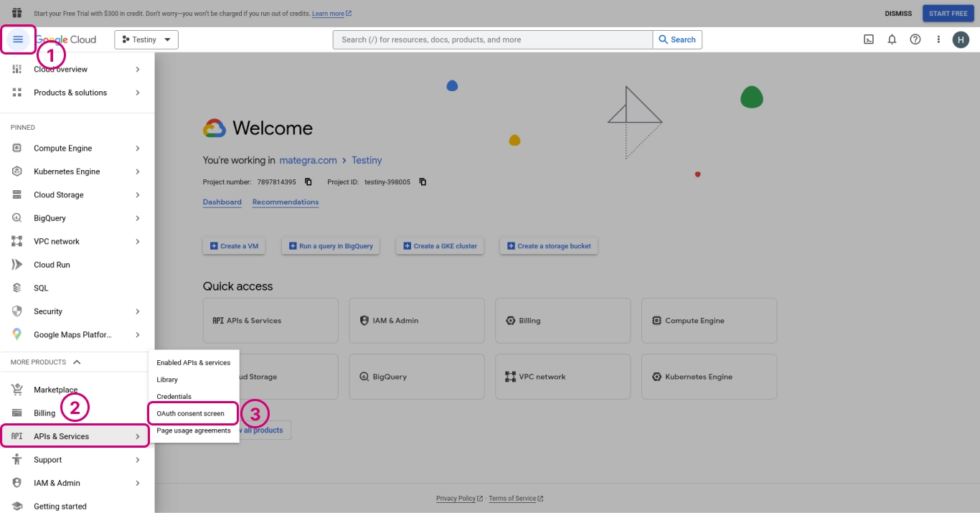Open the Testiny project selector dropdown
The height and width of the screenshot is (513, 980).
pyautogui.click(x=146, y=39)
